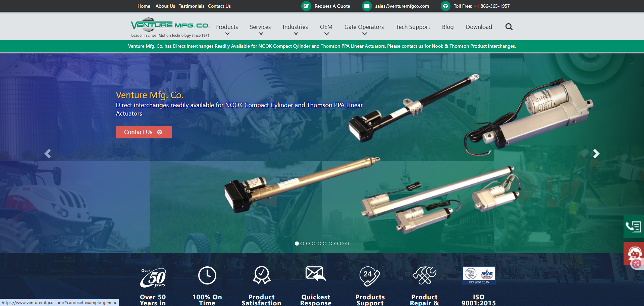Select the fifth carousel slide dot
The image size is (644, 306).
tap(319, 244)
